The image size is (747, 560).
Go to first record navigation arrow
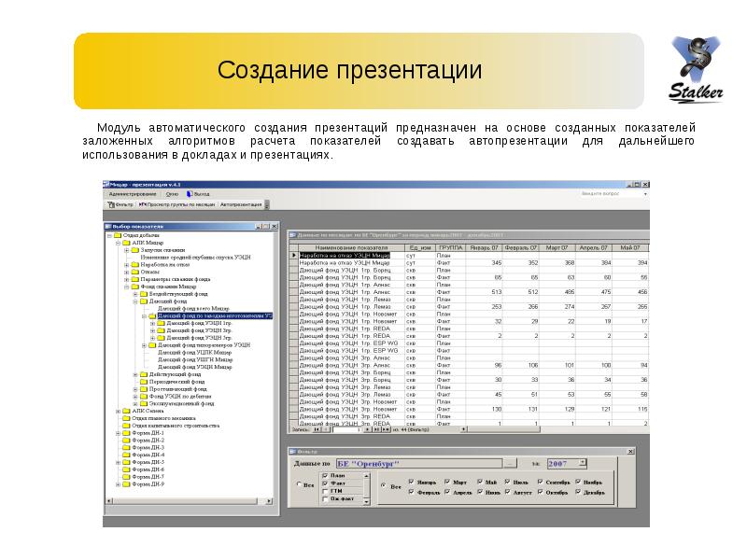coord(316,430)
